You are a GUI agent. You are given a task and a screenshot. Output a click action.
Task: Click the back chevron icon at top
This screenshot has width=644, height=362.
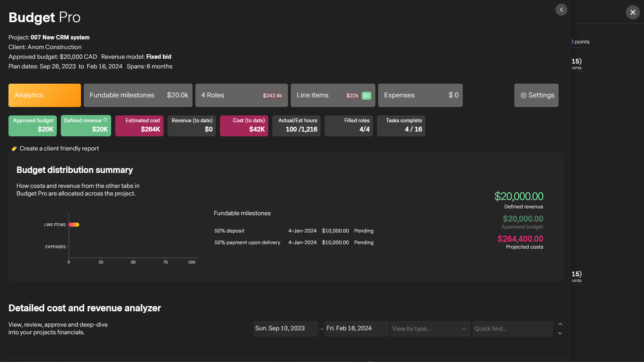[x=561, y=10]
